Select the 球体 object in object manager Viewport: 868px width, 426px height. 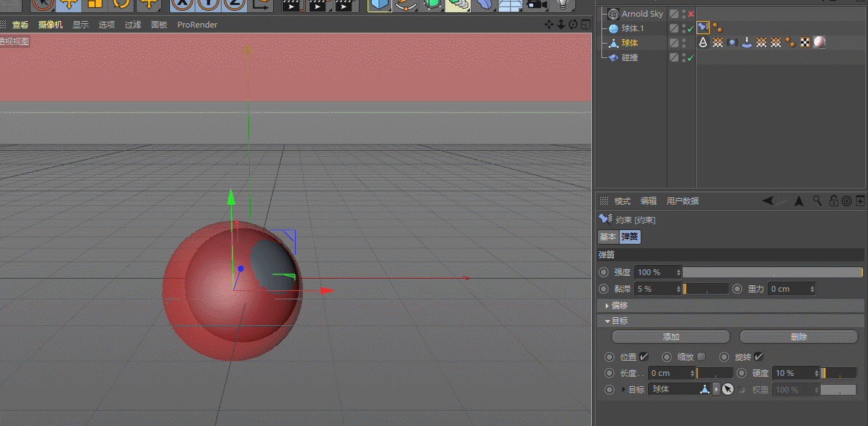pos(630,43)
